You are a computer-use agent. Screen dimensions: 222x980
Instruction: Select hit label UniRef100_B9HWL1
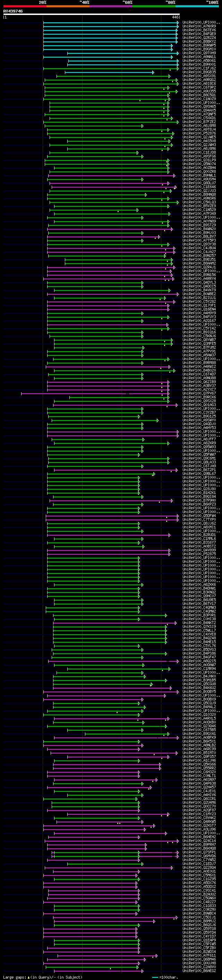[199, 175]
